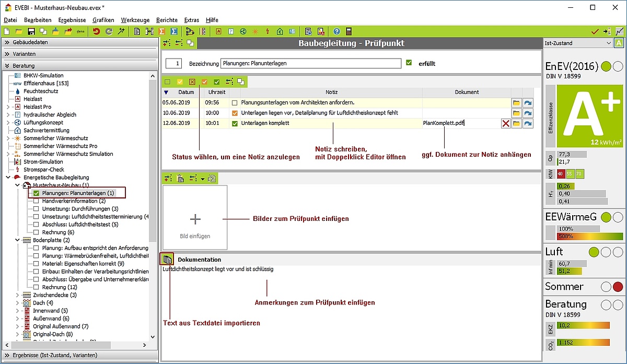Toggle status checkbox of 'Unterlagen komplett' note

tap(235, 124)
